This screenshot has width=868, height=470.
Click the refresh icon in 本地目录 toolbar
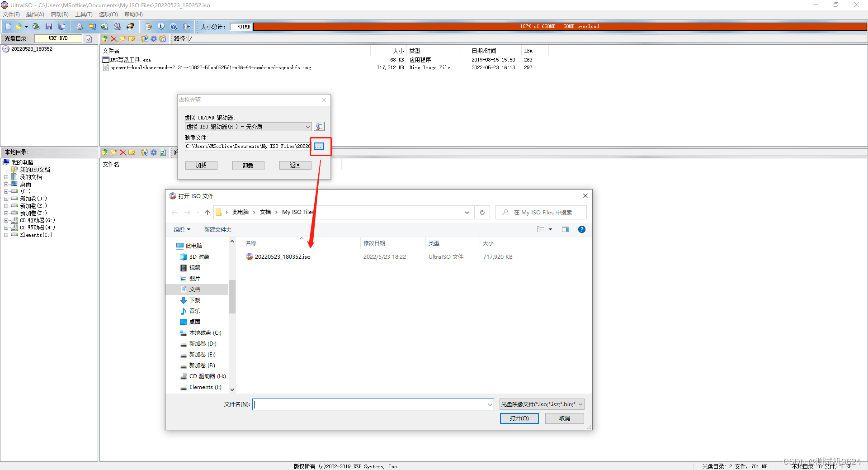coord(163,152)
